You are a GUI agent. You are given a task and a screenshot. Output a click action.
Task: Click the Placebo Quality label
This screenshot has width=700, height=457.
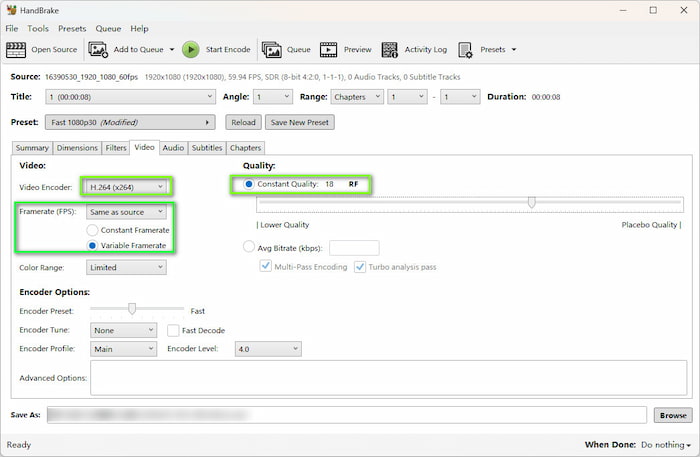click(651, 225)
